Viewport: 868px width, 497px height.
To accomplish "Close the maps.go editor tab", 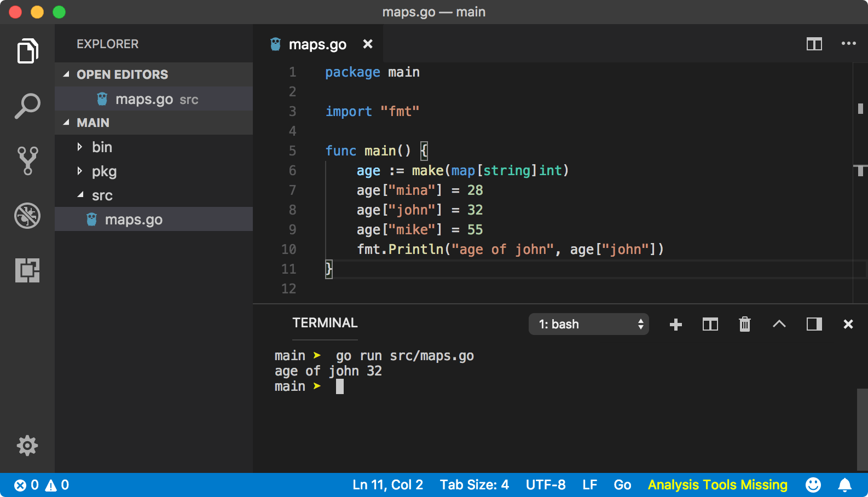I will click(x=368, y=44).
